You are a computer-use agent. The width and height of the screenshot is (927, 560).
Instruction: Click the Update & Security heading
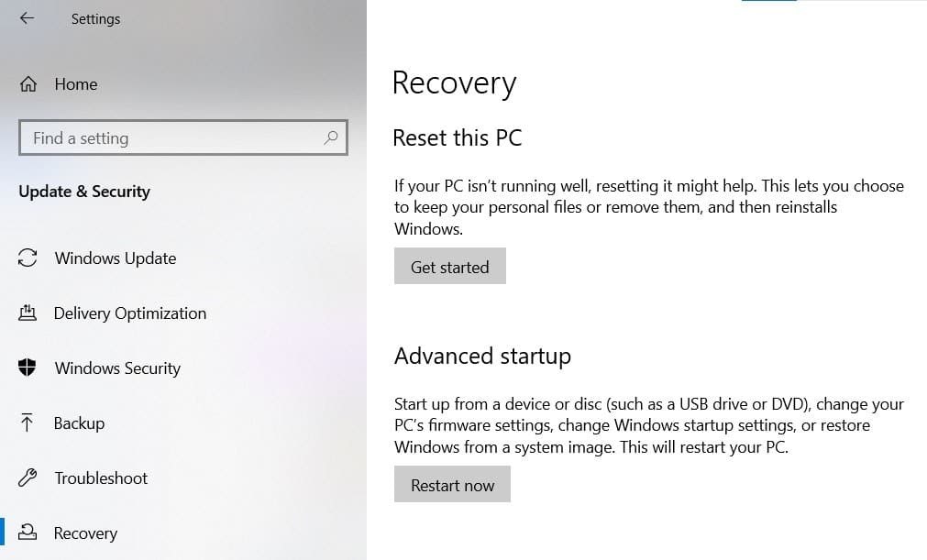[83, 192]
